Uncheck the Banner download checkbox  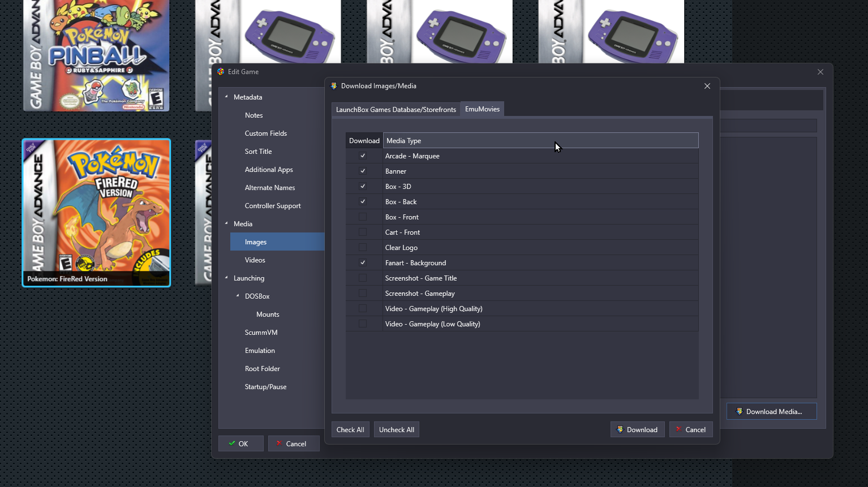click(x=363, y=171)
